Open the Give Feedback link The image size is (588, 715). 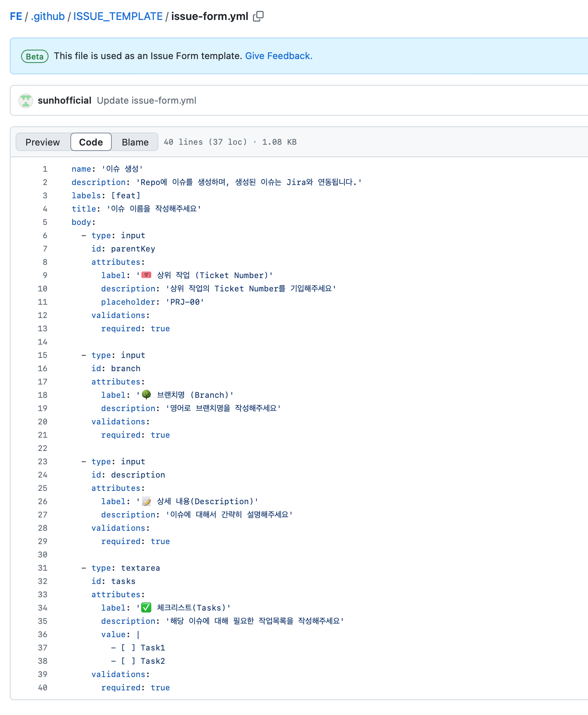[x=279, y=56]
